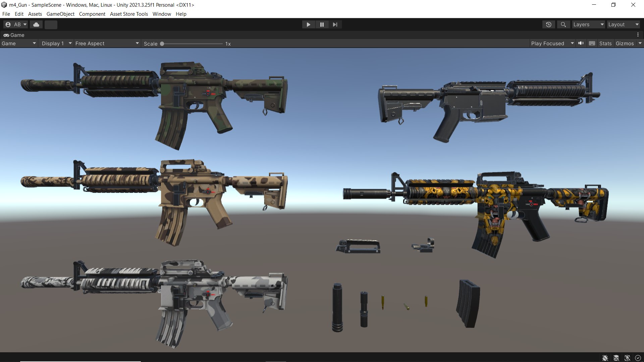Open the Free Aspect resolution dropdown
644x362 pixels.
[107, 44]
